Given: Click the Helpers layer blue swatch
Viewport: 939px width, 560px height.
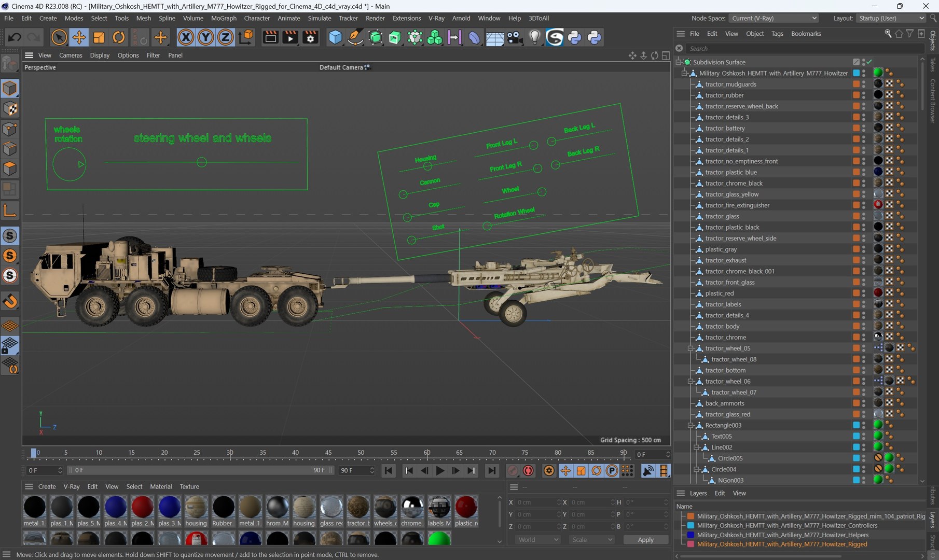Looking at the screenshot, I should pos(691,535).
